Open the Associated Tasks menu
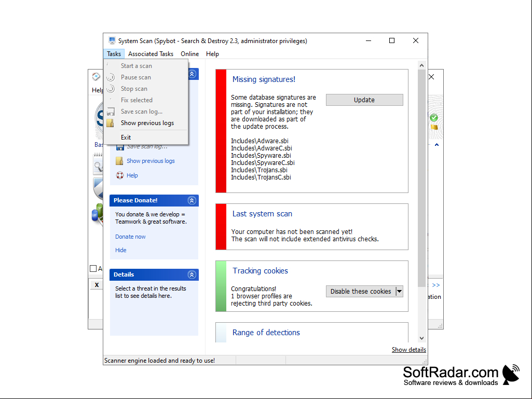The width and height of the screenshot is (532, 399). point(151,53)
